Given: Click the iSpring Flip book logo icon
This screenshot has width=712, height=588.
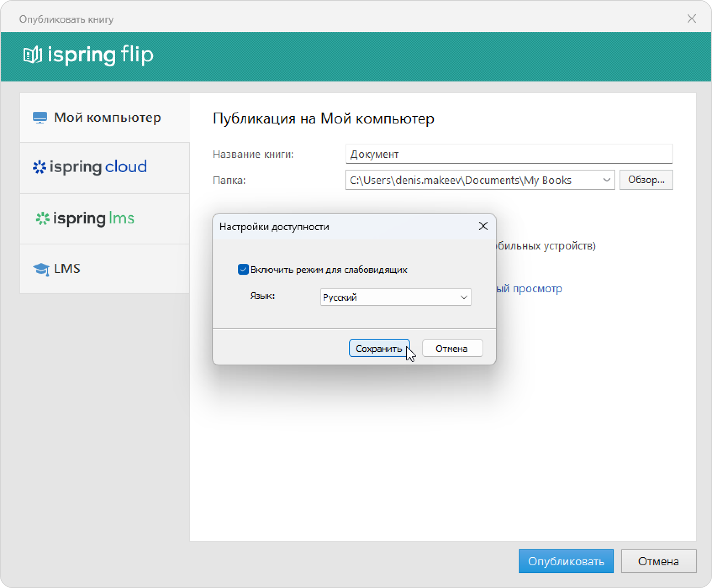Looking at the screenshot, I should (x=32, y=55).
